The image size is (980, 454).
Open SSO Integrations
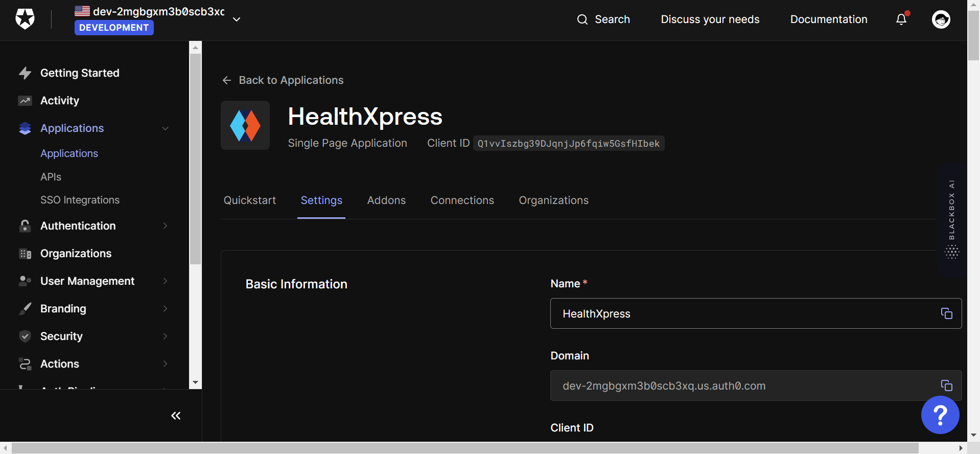[80, 200]
